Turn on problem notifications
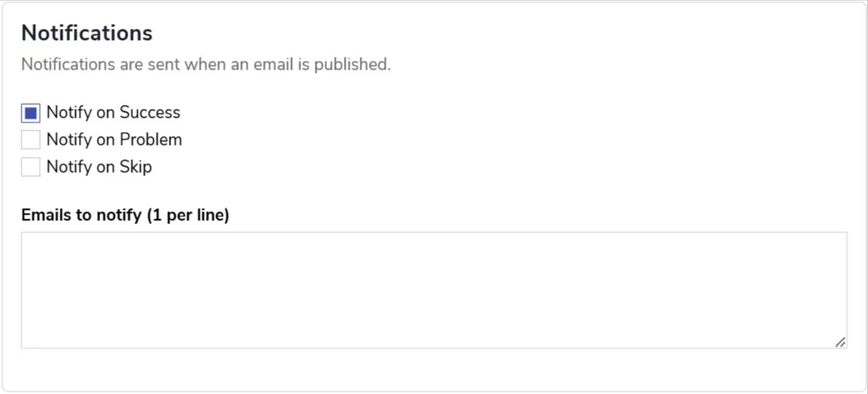This screenshot has height=394, width=868. click(30, 140)
